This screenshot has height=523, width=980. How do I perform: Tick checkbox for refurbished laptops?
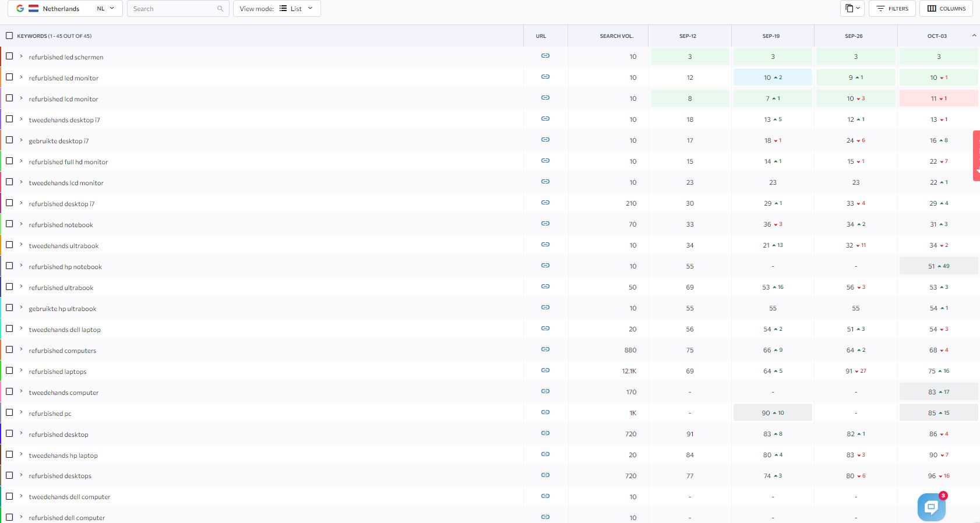tap(9, 370)
